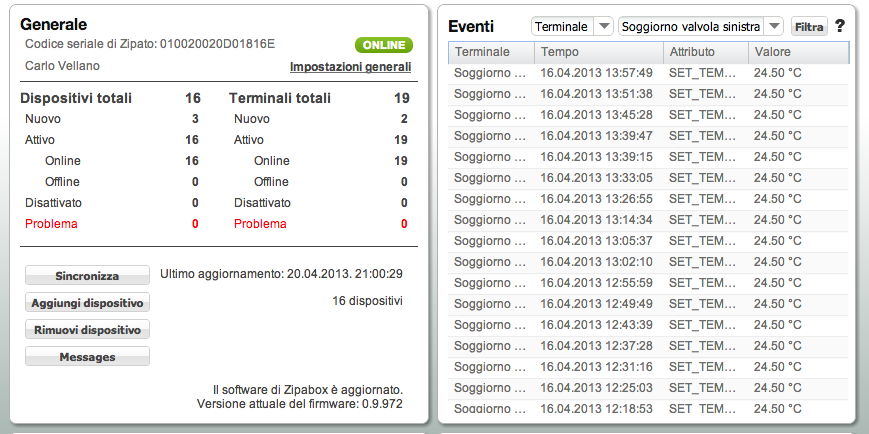Expand the Soggiorno valvola sinistra dropdown
The image size is (869, 434).
tap(774, 27)
